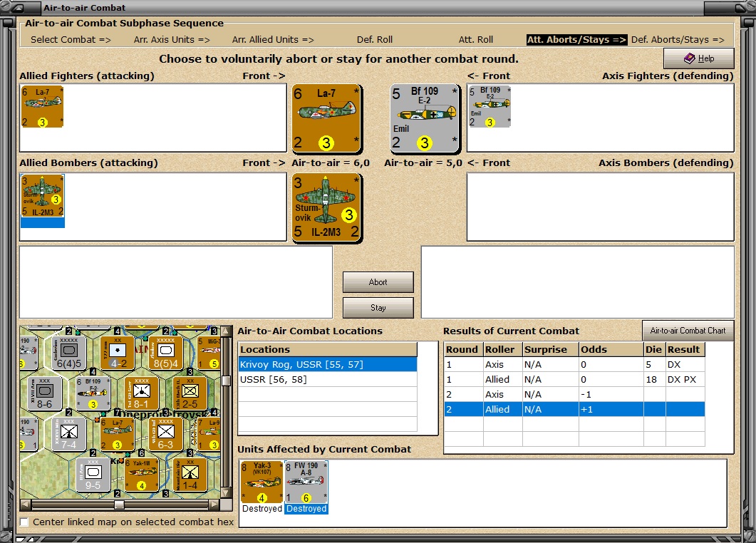Click the 2-5 unit counter on map

(x=190, y=393)
